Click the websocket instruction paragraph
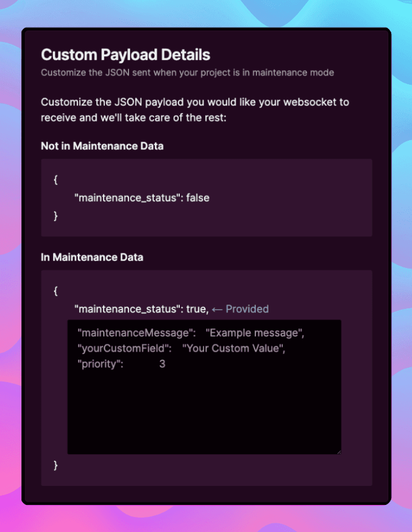 coord(194,110)
